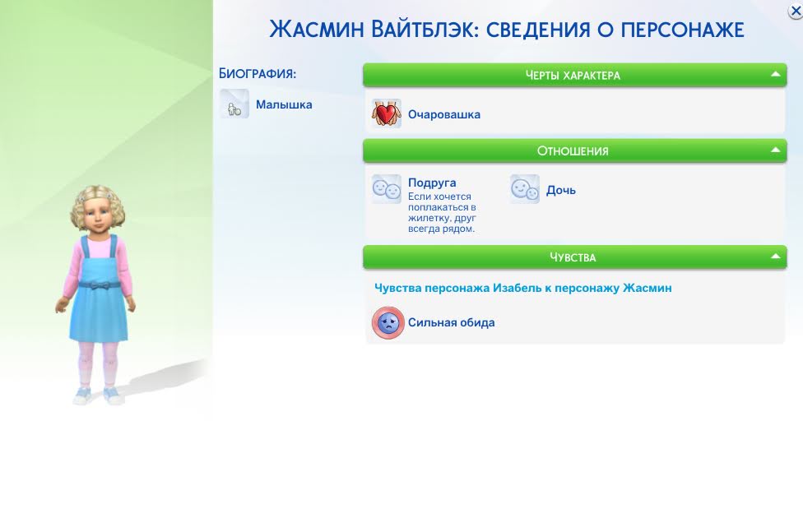
Task: Click the Подруга relationship label
Action: click(432, 183)
